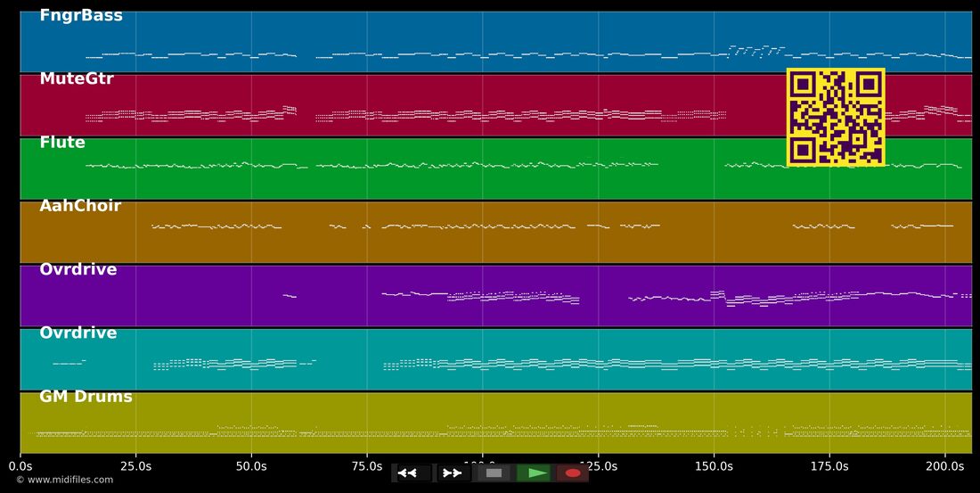This screenshot has width=980, height=493.
Task: Click the 175.0s timeline label
Action: pyautogui.click(x=829, y=466)
